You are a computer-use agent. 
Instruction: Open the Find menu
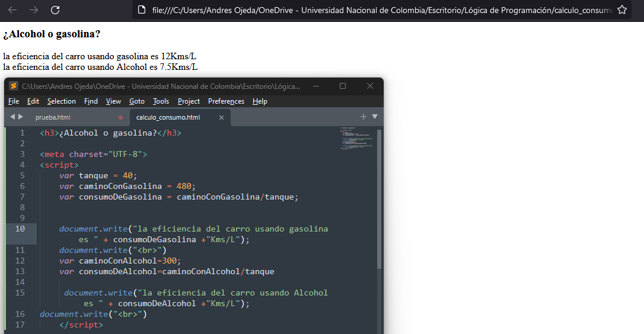(x=91, y=101)
